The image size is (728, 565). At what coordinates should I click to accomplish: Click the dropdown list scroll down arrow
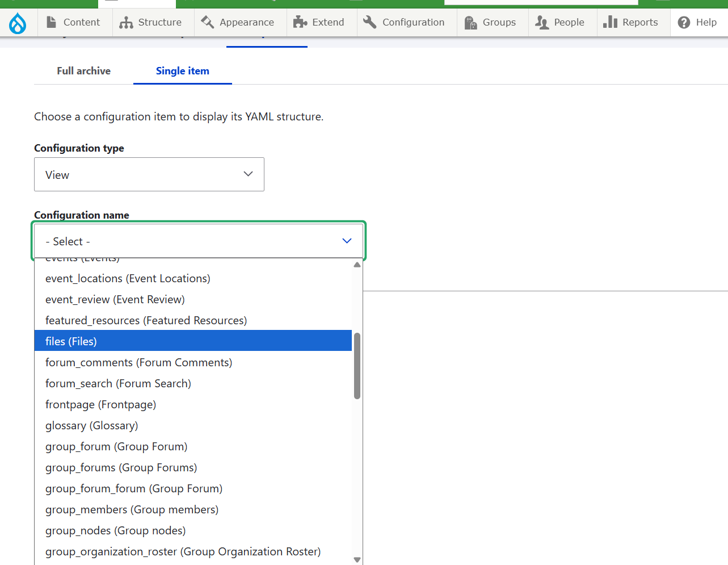[357, 559]
